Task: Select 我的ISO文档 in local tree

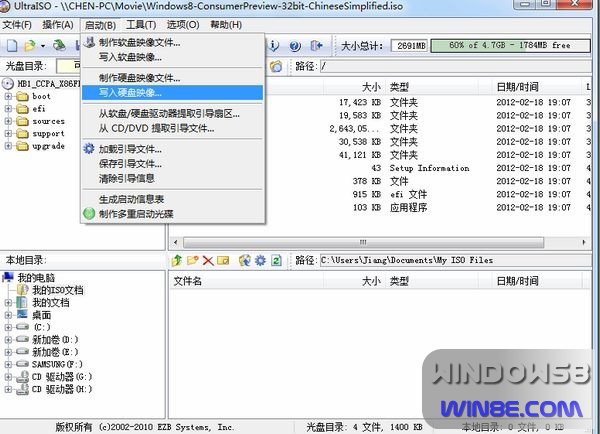Action: pyautogui.click(x=57, y=290)
